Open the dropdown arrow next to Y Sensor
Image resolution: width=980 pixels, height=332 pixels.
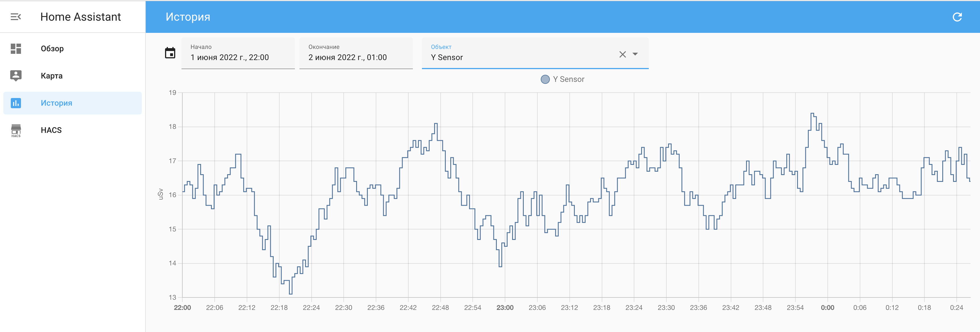(x=636, y=55)
